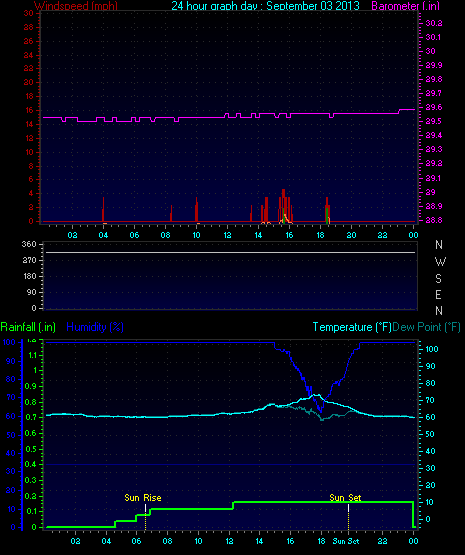Screen dimensions: 465x555
Task: Click the wind spike at hour 10
Action: (196, 209)
